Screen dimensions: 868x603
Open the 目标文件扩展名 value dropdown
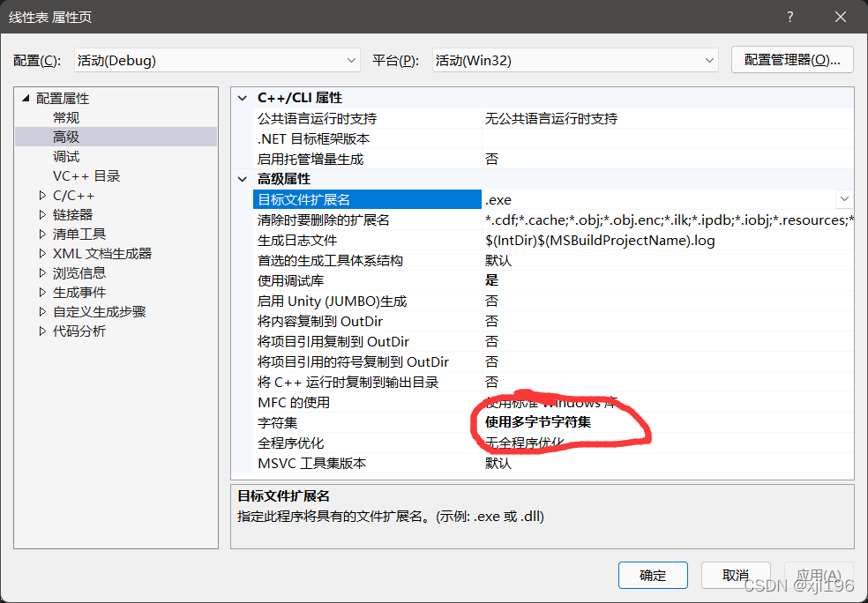pos(844,199)
